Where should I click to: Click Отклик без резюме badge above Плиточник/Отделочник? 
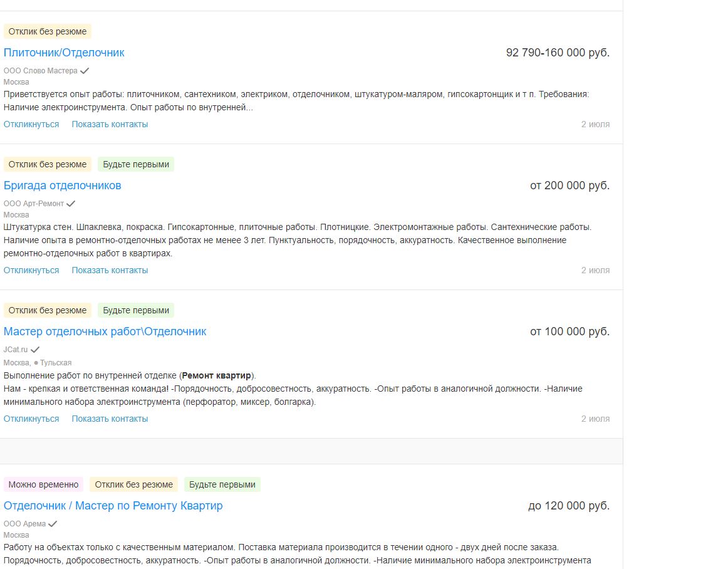pyautogui.click(x=48, y=31)
